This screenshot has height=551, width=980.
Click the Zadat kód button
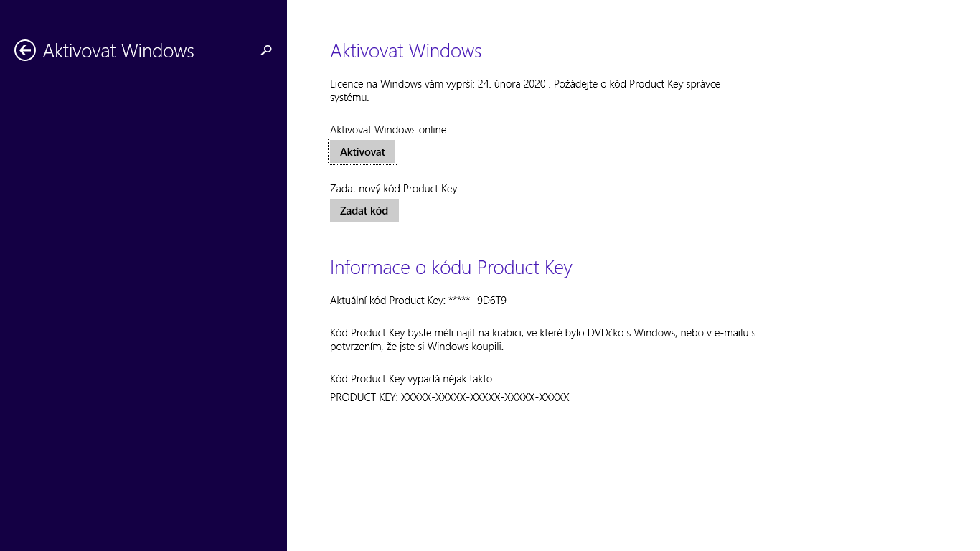364,211
